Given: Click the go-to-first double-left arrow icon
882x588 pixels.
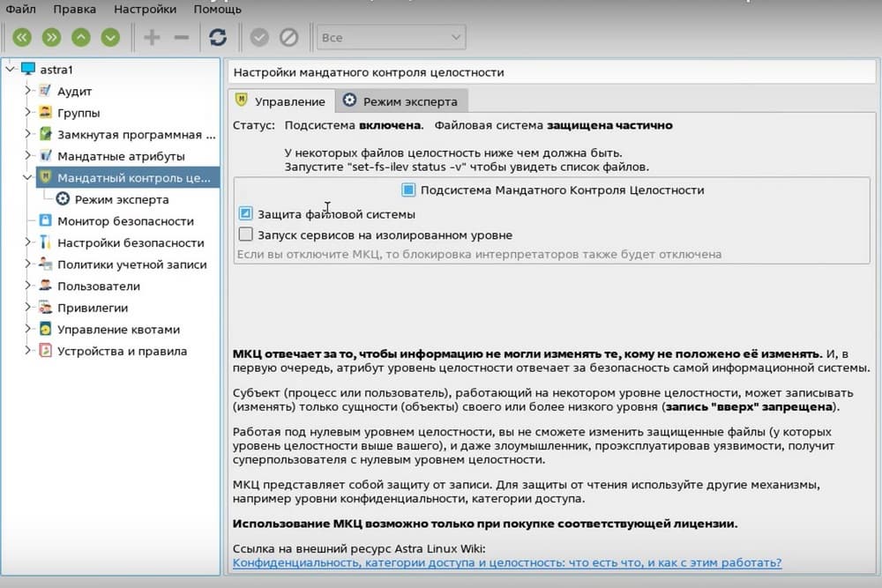Looking at the screenshot, I should click(x=22, y=38).
